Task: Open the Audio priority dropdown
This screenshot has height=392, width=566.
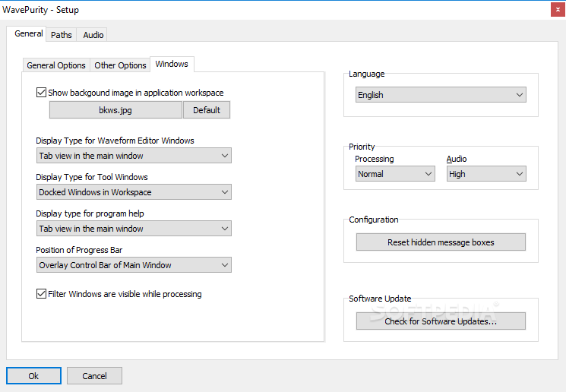Action: pyautogui.click(x=486, y=174)
